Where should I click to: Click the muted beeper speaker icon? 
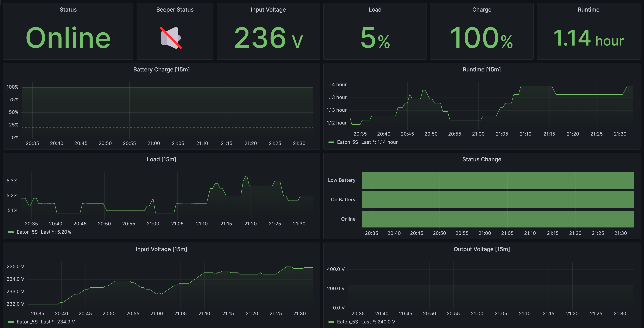pyautogui.click(x=171, y=38)
